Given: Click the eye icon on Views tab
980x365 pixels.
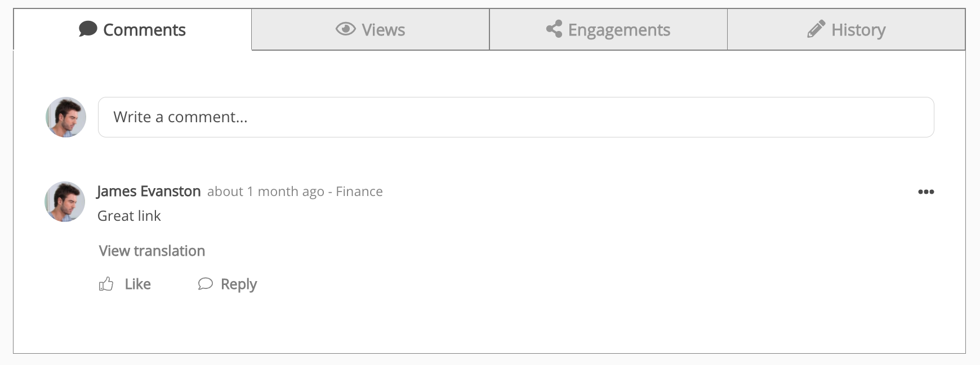Looking at the screenshot, I should pyautogui.click(x=346, y=28).
